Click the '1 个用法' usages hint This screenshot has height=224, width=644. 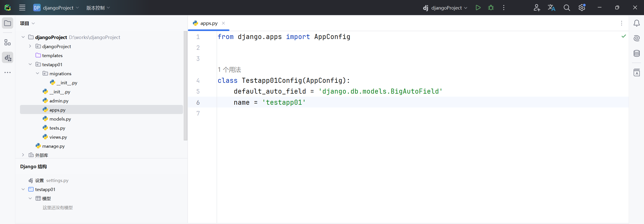click(x=229, y=70)
